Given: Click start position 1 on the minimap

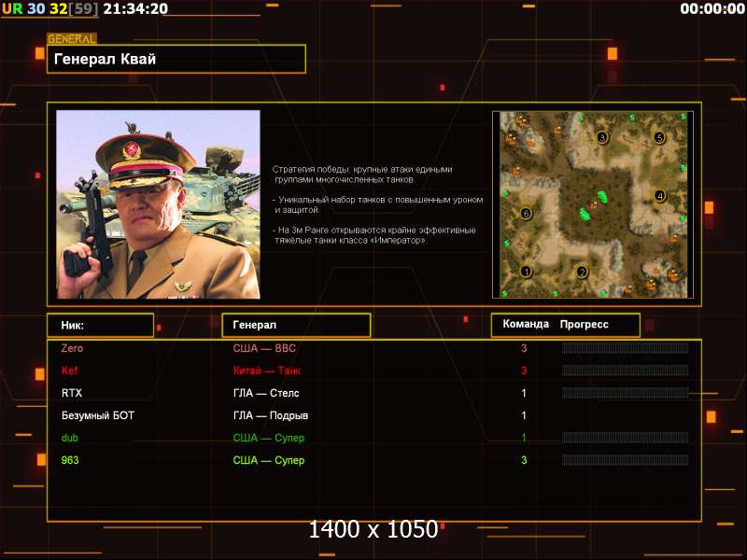Looking at the screenshot, I should click(x=526, y=272).
